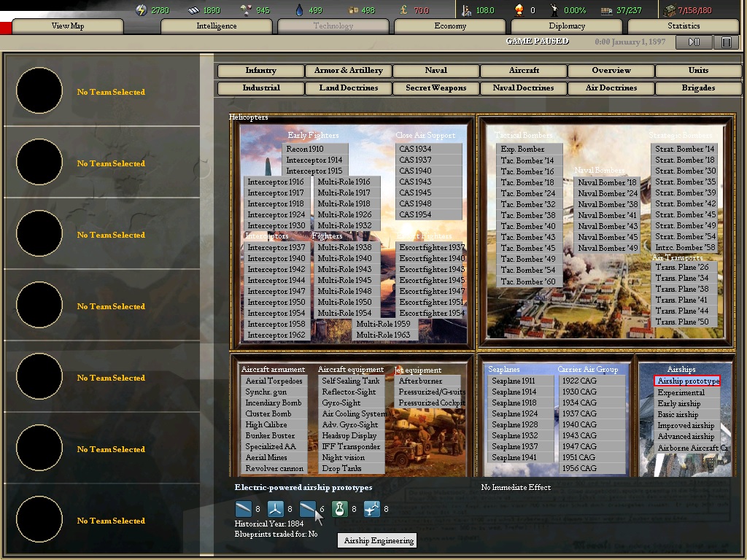Switch to the Economy tab
The image size is (747, 560).
click(x=450, y=26)
